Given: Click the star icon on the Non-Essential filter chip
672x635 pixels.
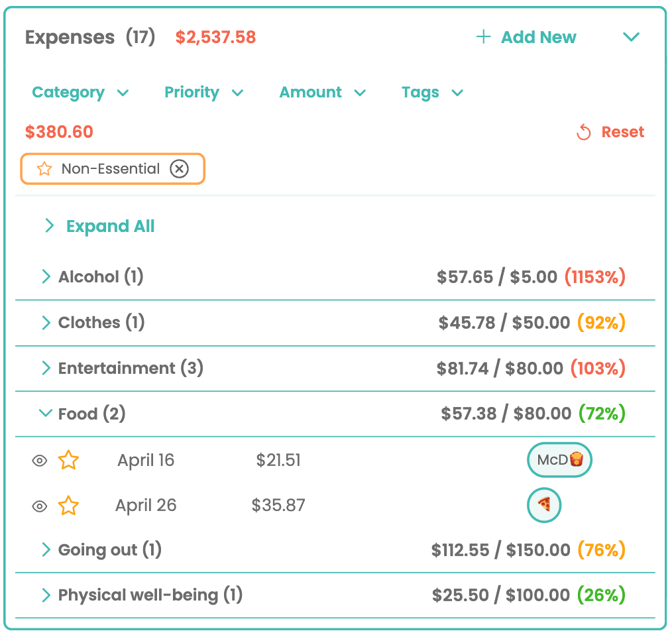Looking at the screenshot, I should 44,169.
